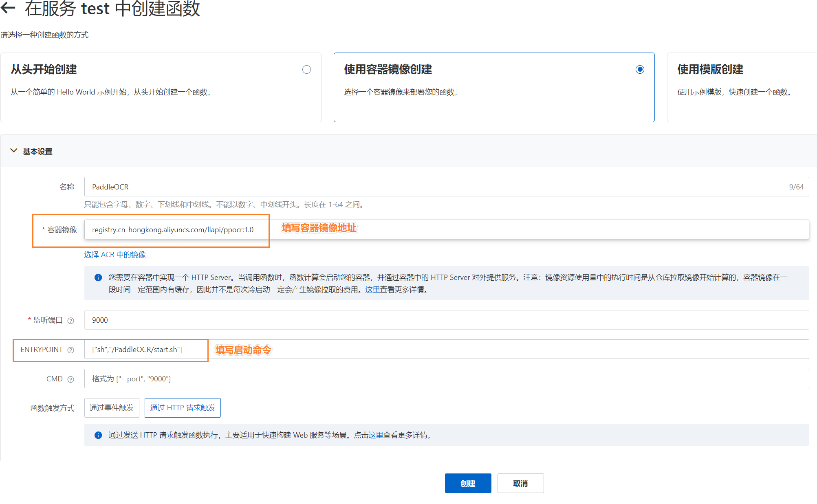Select 通过 HTTP 请求触发 option
The image size is (817, 504).
click(183, 408)
